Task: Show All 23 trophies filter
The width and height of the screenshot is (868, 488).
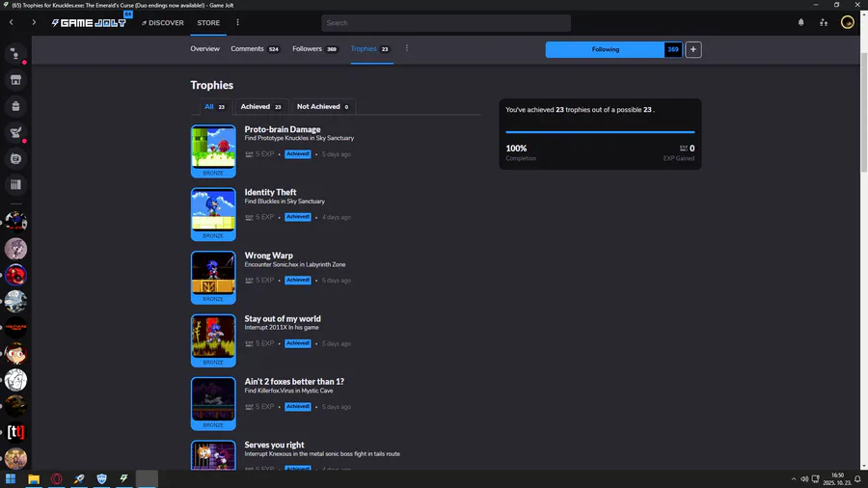Action: pyautogui.click(x=215, y=107)
